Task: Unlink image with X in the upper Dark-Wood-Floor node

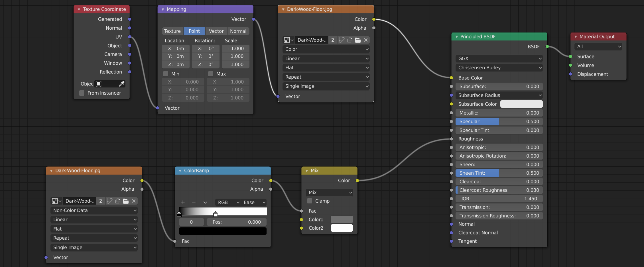Action: pyautogui.click(x=366, y=40)
